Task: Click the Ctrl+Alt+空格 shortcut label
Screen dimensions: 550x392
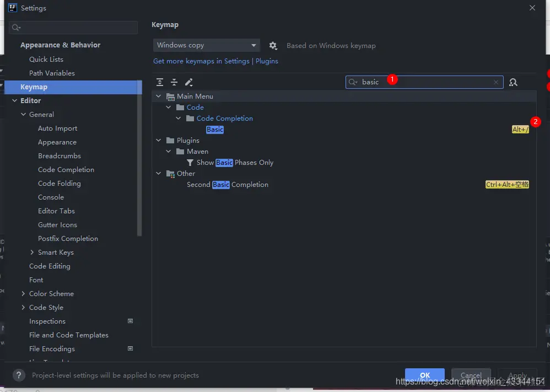Action: 507,185
